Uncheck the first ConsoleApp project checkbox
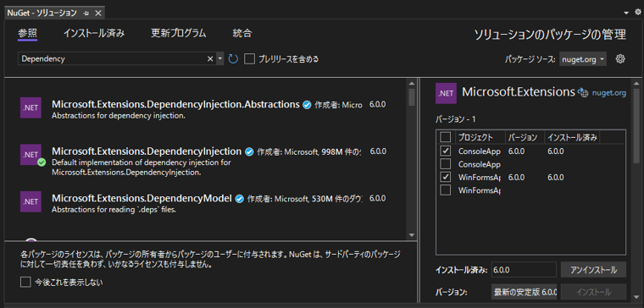This screenshot has height=308, width=644. coord(445,151)
